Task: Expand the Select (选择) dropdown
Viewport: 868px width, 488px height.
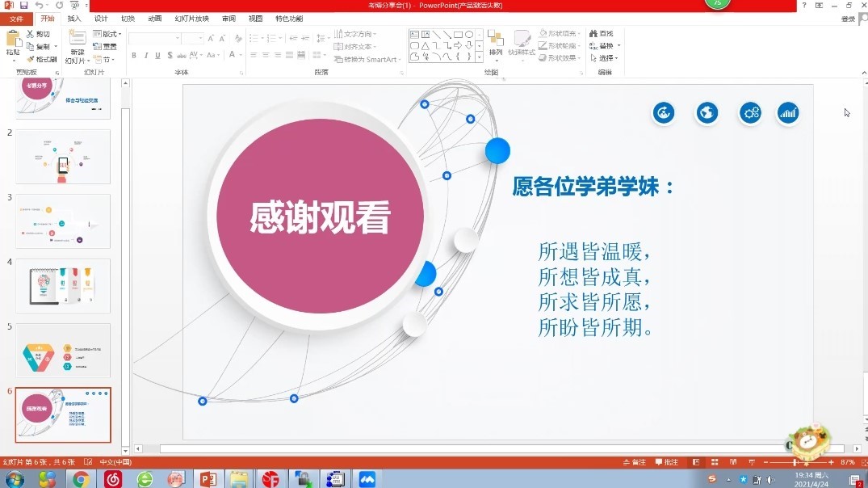Action: coord(607,58)
